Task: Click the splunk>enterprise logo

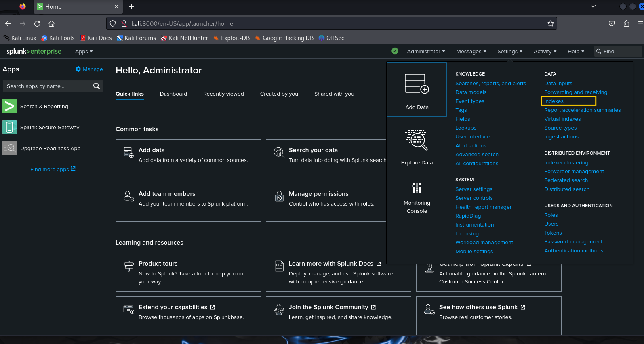Action: (x=34, y=51)
